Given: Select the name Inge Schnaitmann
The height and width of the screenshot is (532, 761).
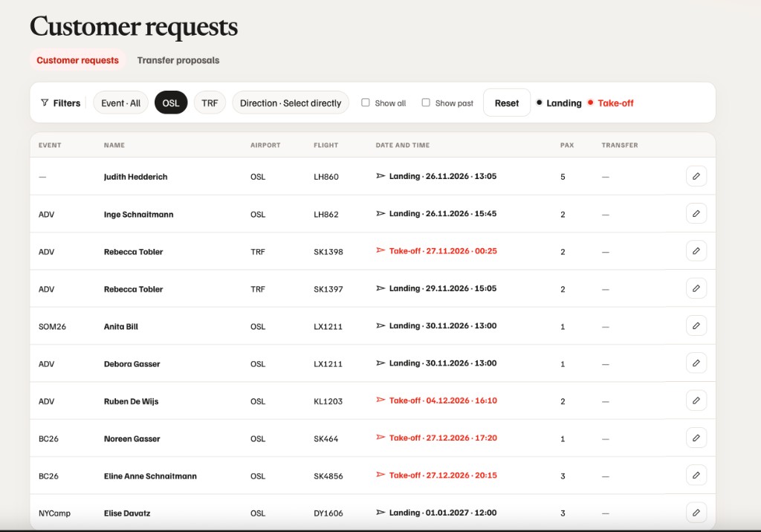Looking at the screenshot, I should click(138, 214).
